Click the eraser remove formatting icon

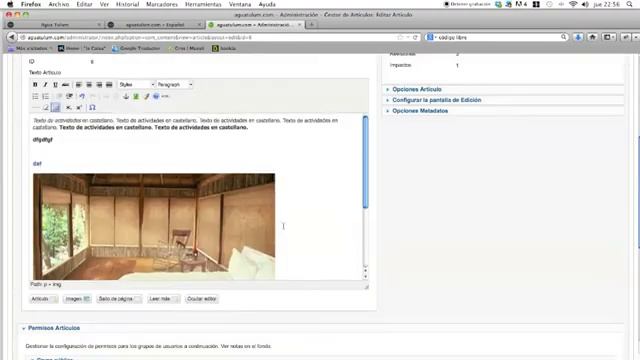pyautogui.click(x=46, y=107)
